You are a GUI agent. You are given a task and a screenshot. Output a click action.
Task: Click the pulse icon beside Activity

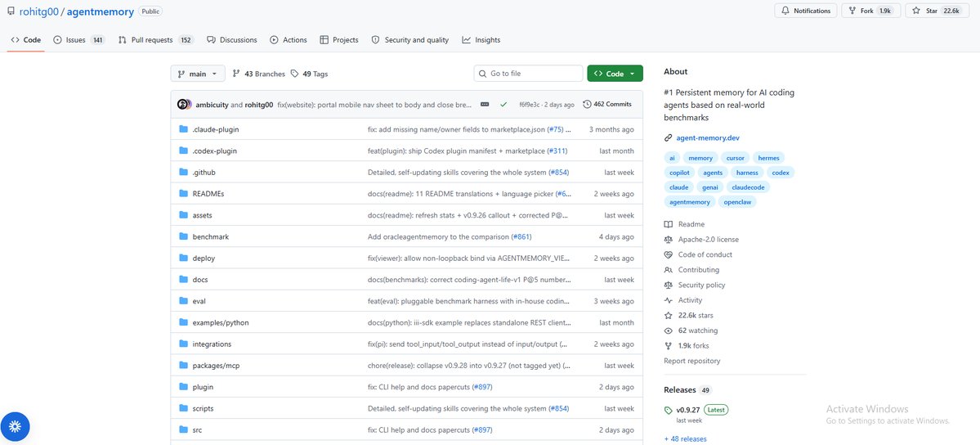pyautogui.click(x=668, y=300)
